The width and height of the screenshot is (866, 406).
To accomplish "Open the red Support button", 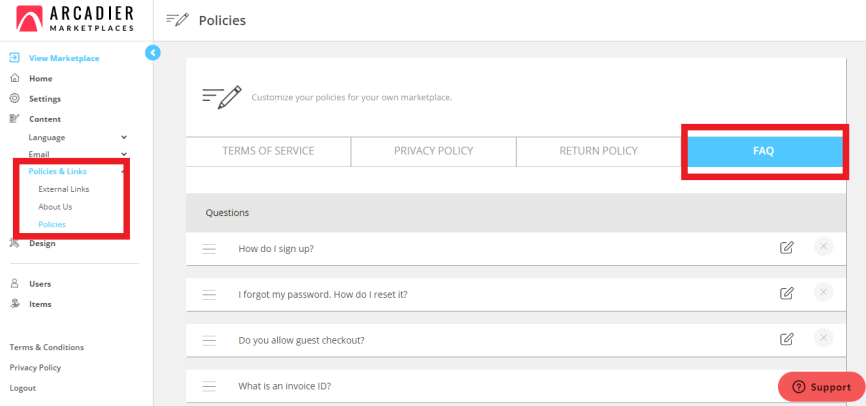I will (x=821, y=387).
